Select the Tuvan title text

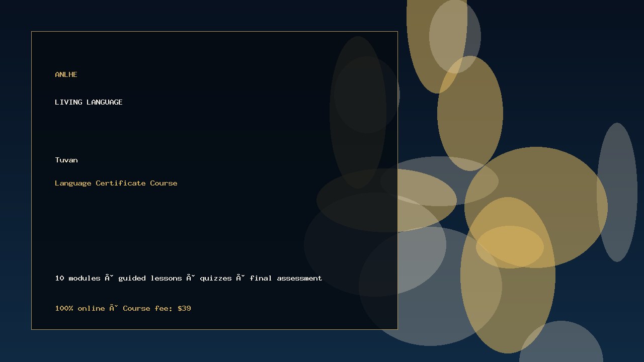coord(66,160)
